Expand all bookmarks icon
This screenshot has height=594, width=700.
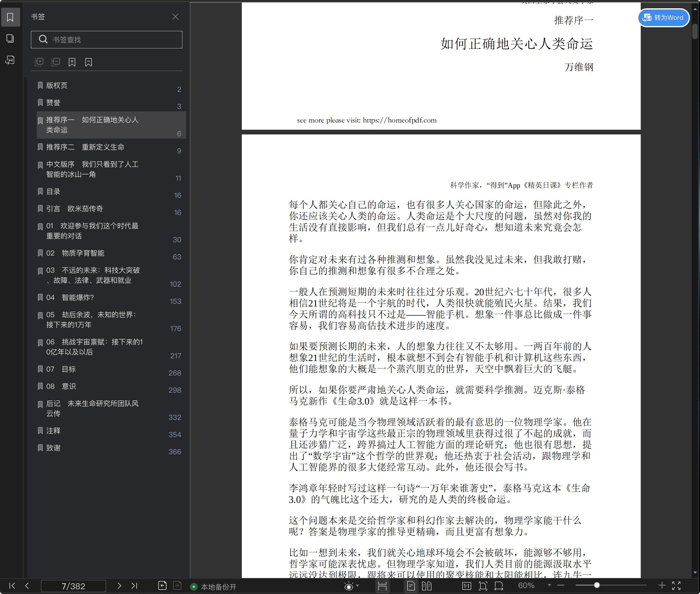point(39,62)
